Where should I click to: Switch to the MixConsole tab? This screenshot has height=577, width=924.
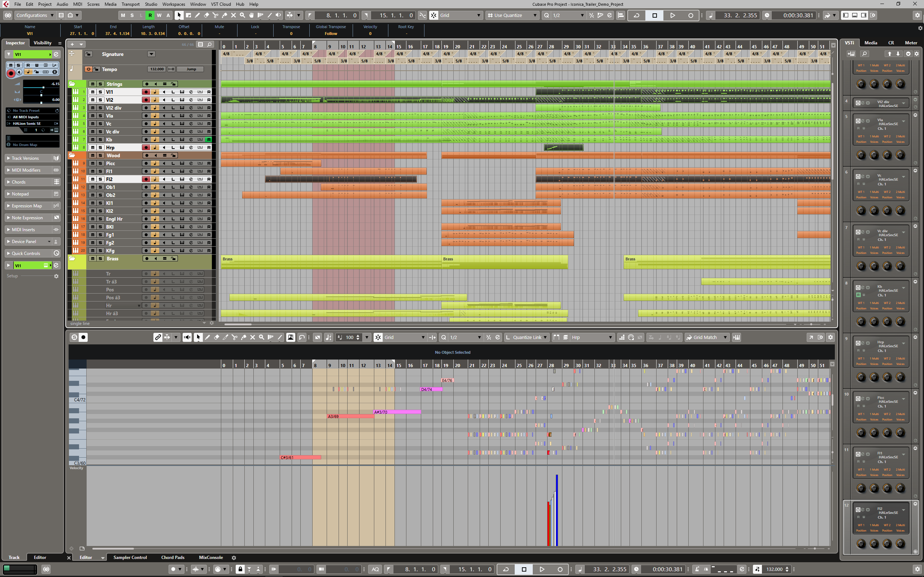211,558
